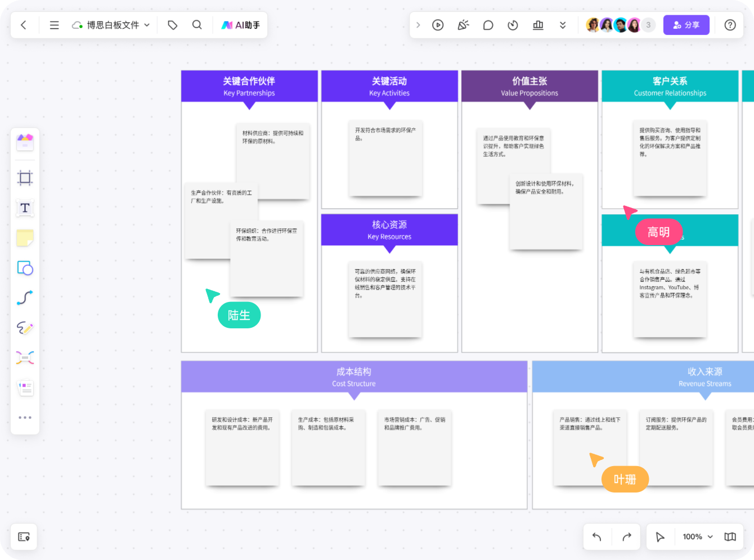Open the voting chart icon

click(x=538, y=25)
